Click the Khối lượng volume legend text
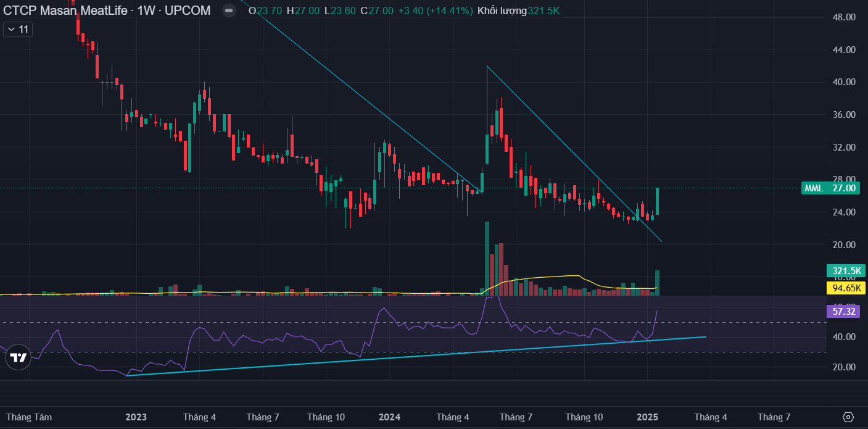Screen dimensions: 868x429 pos(502,10)
